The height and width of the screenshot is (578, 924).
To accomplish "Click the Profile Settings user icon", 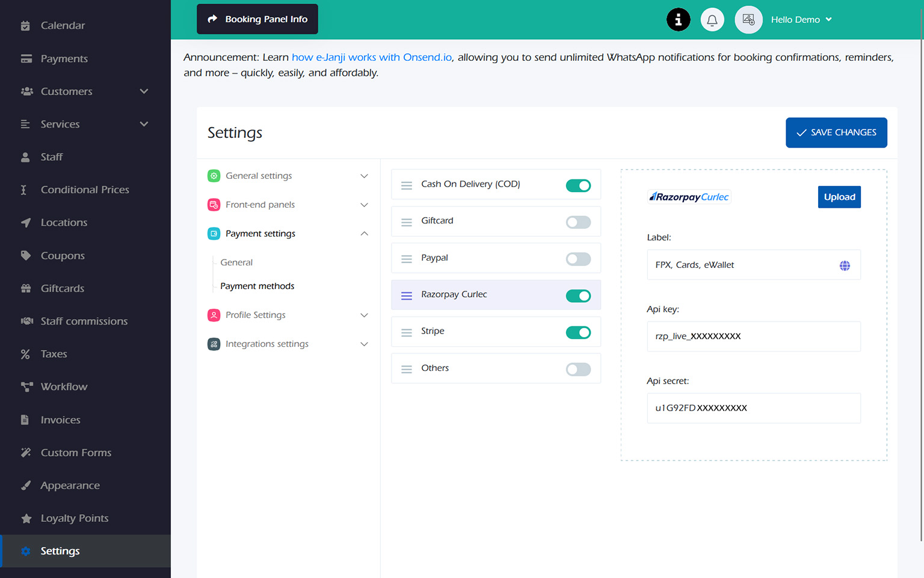I will click(x=214, y=315).
